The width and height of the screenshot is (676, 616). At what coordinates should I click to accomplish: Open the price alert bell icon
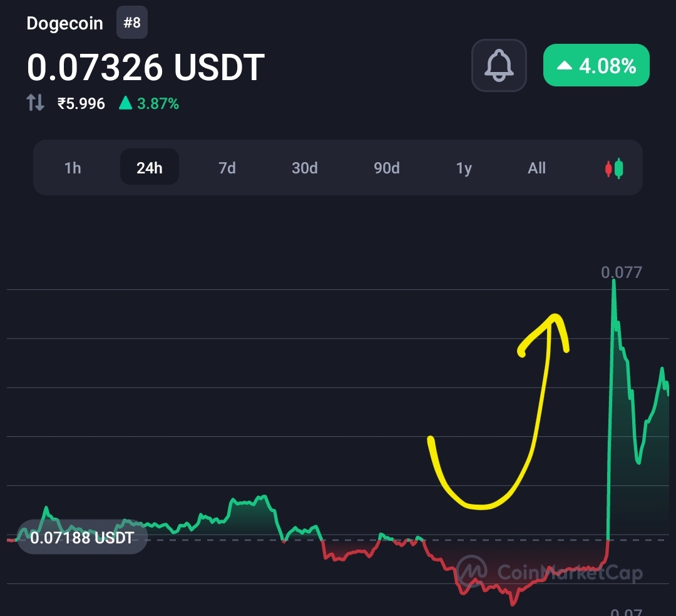pos(499,66)
